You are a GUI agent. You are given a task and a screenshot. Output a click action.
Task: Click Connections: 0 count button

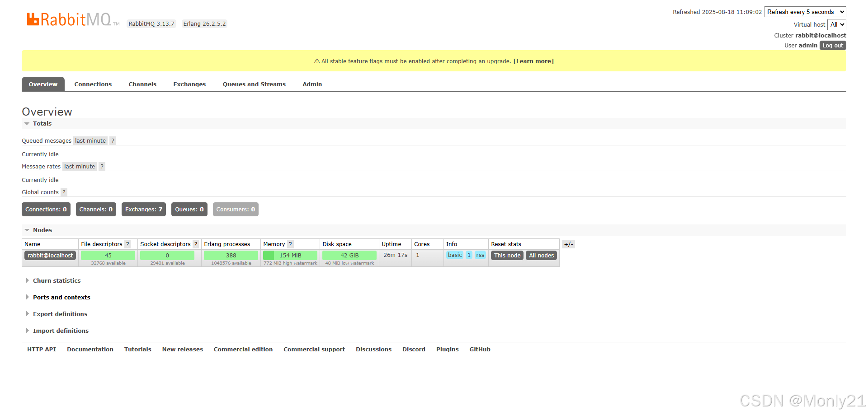(46, 210)
